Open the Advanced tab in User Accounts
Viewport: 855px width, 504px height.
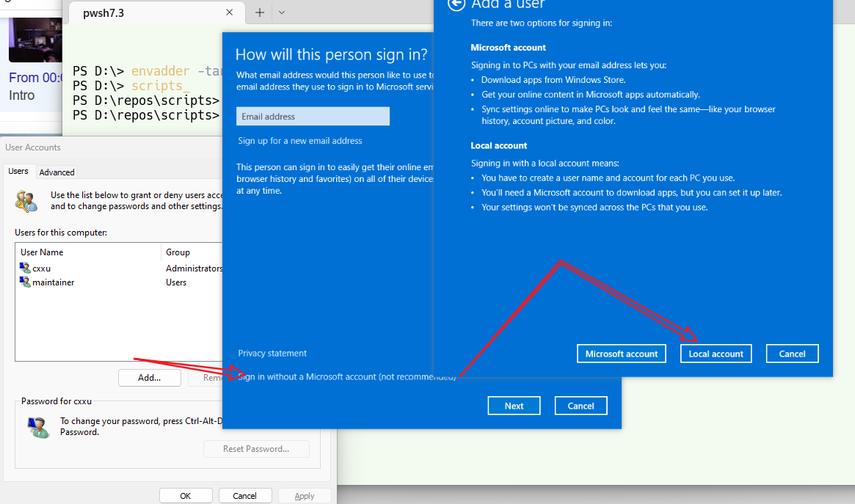(x=57, y=172)
